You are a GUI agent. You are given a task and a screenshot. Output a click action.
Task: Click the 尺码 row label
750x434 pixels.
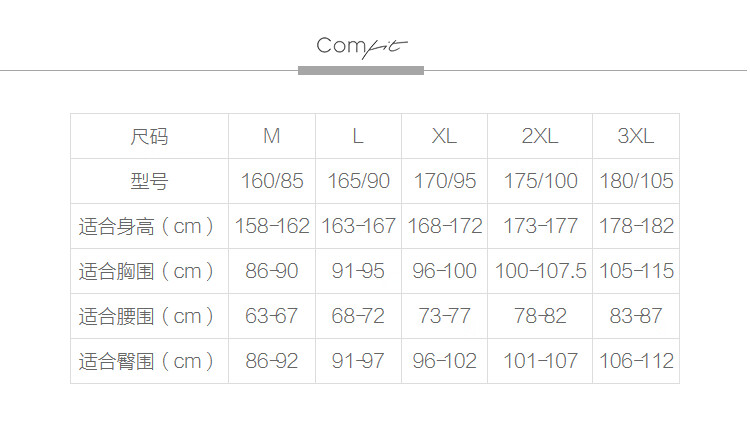149,136
